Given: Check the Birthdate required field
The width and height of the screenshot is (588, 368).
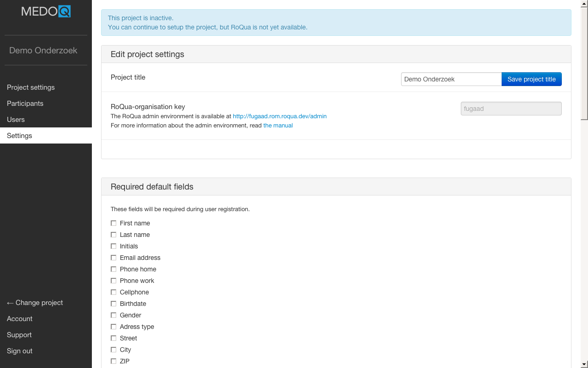Looking at the screenshot, I should (x=113, y=304).
